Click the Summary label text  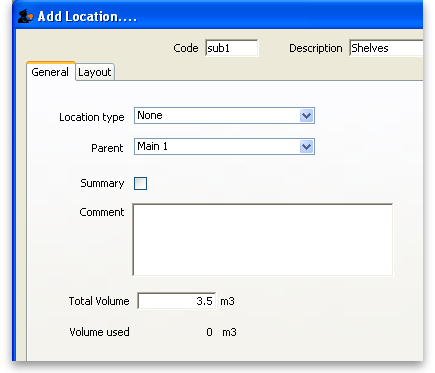[x=102, y=183]
